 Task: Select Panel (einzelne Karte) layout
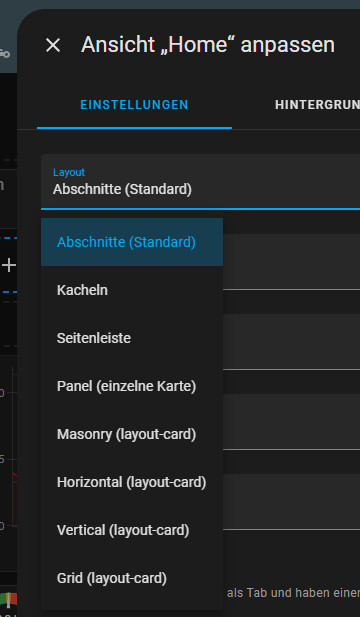pyautogui.click(x=132, y=386)
